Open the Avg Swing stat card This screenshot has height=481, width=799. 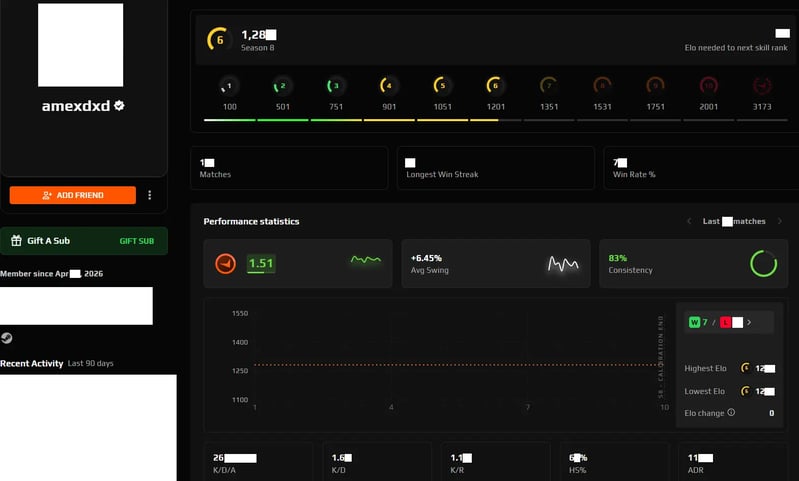tap(496, 263)
